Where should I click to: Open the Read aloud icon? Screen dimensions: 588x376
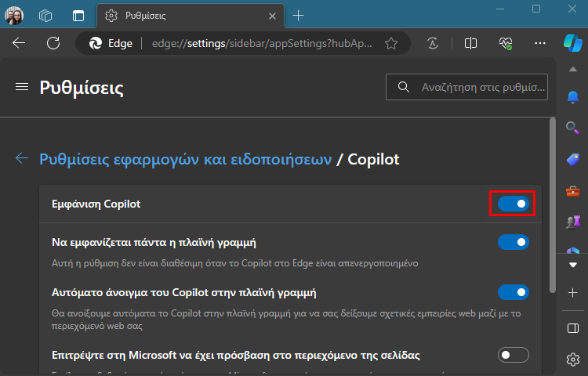(x=433, y=43)
